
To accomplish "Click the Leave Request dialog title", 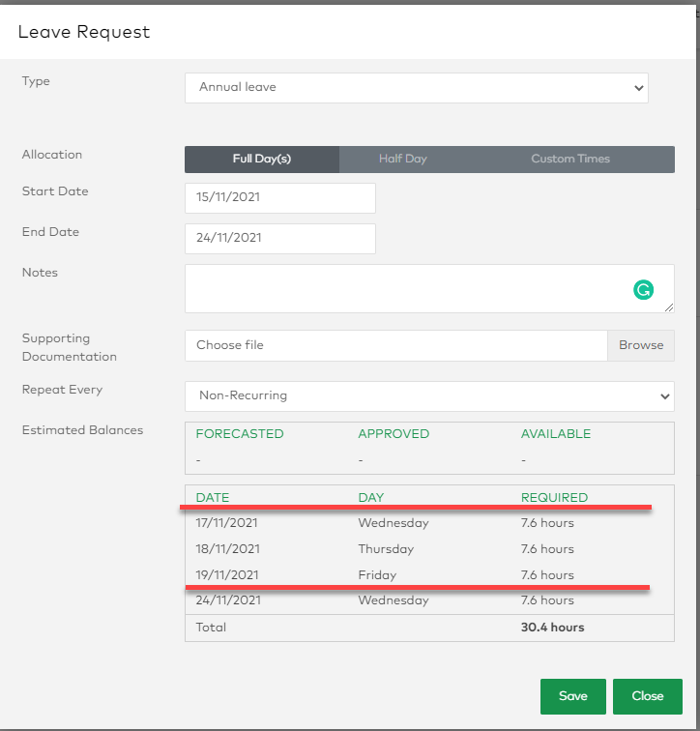I will click(x=84, y=32).
